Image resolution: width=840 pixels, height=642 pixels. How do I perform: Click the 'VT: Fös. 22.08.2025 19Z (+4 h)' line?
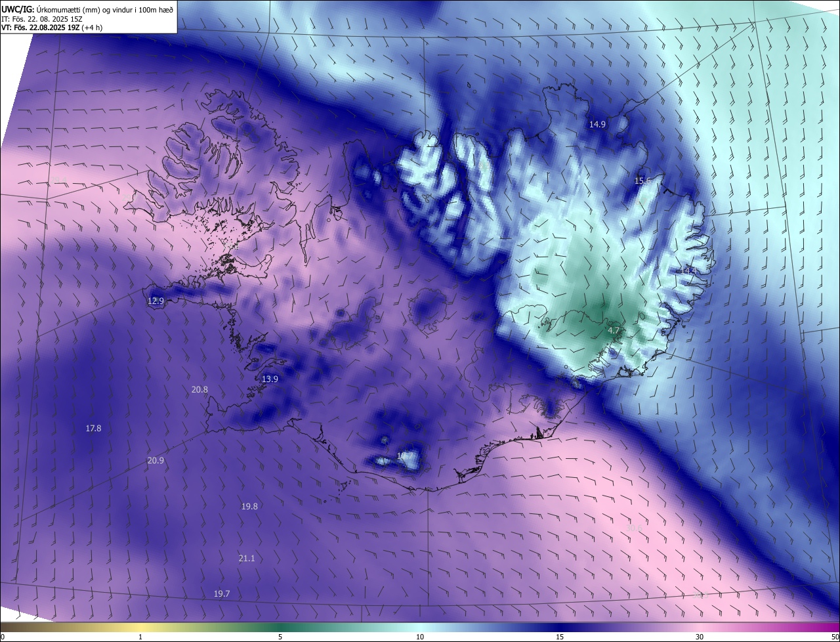point(52,28)
